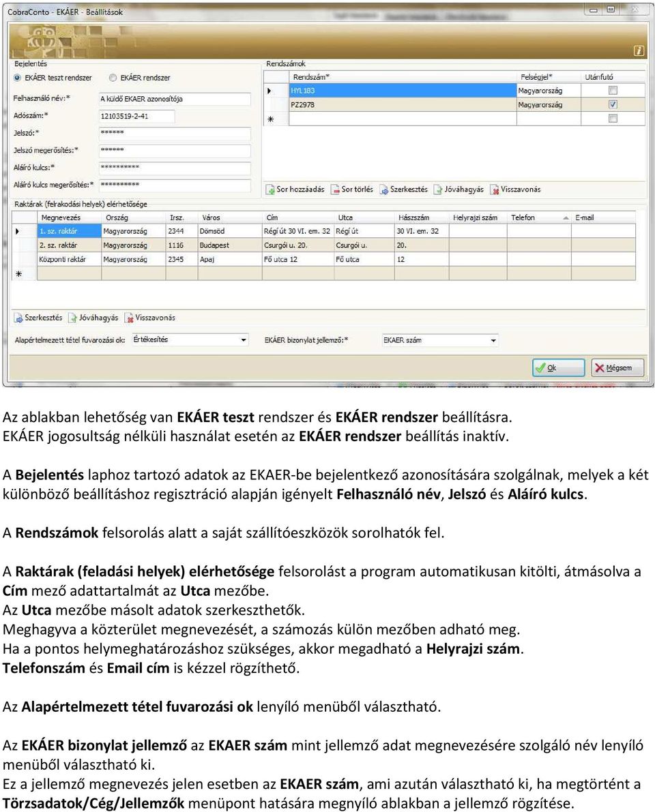The width and height of the screenshot is (655, 812).
Task: Click Jóváhagyás below the Raktárak grid
Action: click(x=93, y=318)
